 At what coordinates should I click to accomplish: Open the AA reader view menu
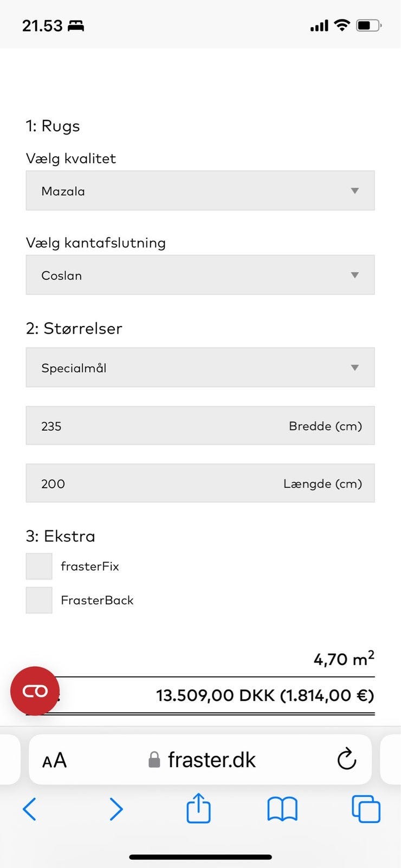(x=55, y=760)
